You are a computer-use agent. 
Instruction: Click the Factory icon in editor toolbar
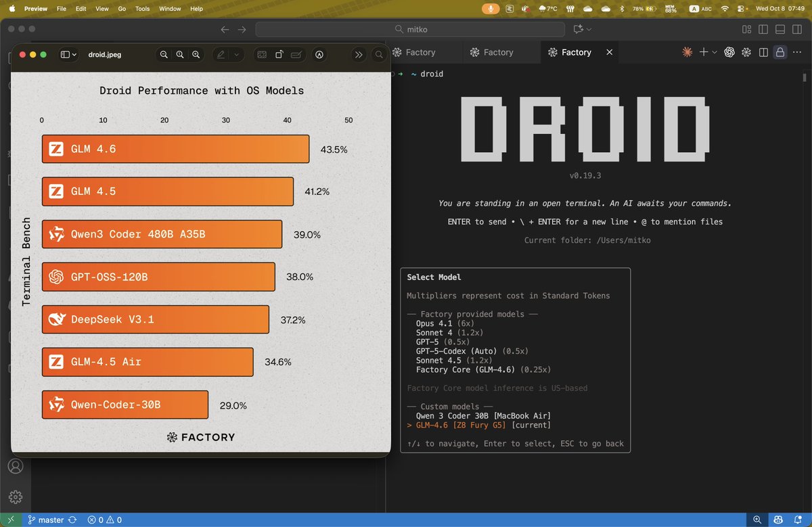(746, 52)
